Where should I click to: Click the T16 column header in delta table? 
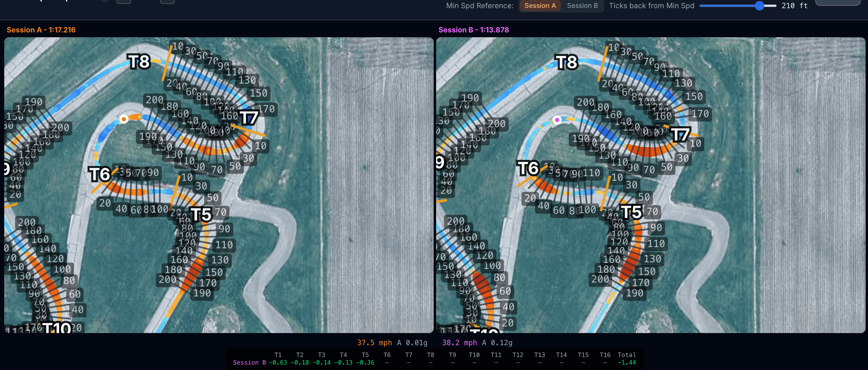point(605,355)
